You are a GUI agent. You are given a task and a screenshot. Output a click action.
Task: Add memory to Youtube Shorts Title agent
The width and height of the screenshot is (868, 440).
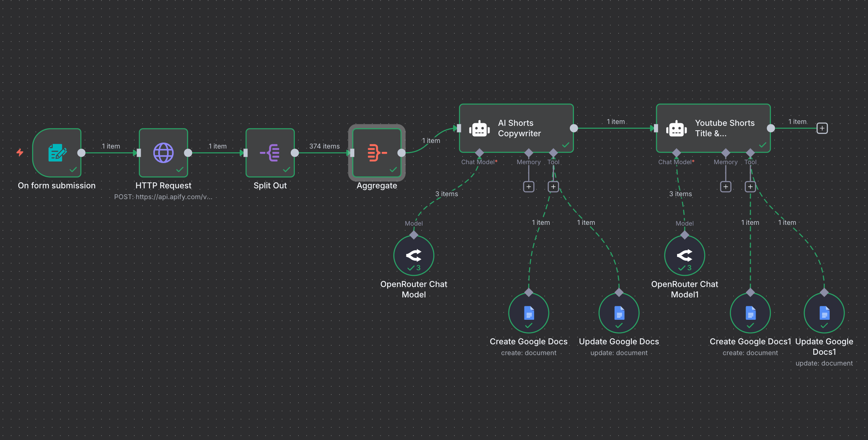tap(725, 186)
